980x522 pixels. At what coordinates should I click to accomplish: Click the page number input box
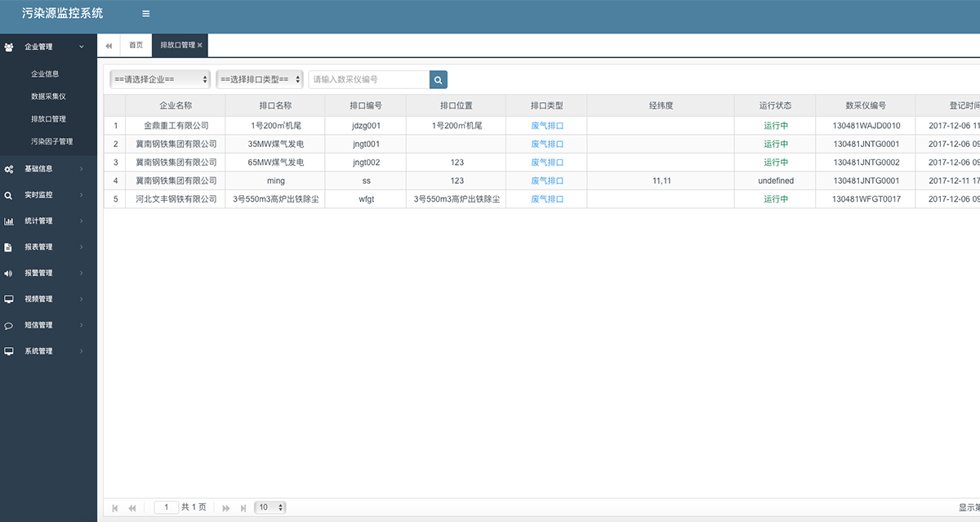(x=166, y=507)
